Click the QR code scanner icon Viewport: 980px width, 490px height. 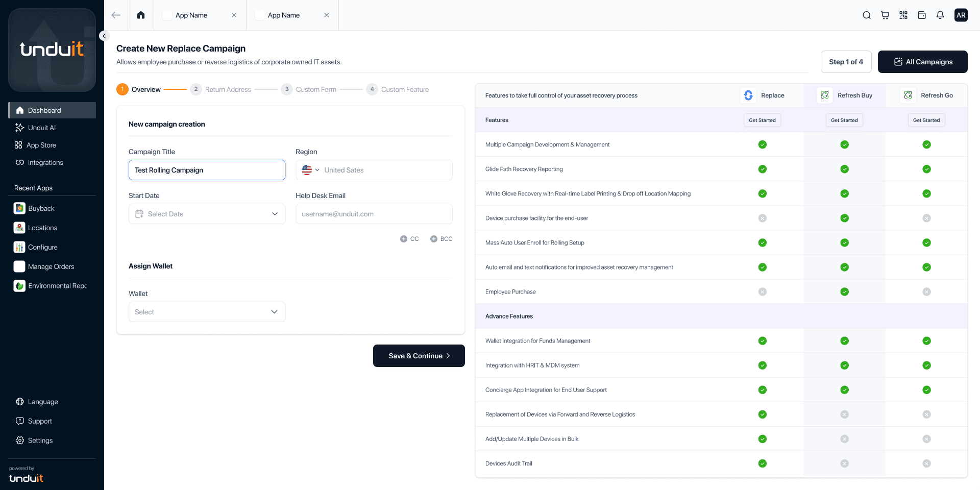click(x=903, y=15)
